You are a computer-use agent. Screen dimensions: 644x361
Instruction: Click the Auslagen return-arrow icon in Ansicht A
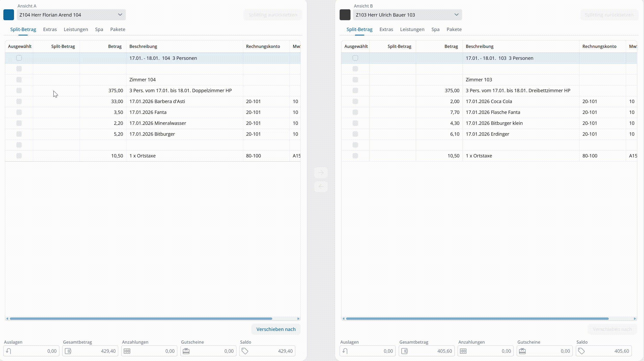[9, 351]
